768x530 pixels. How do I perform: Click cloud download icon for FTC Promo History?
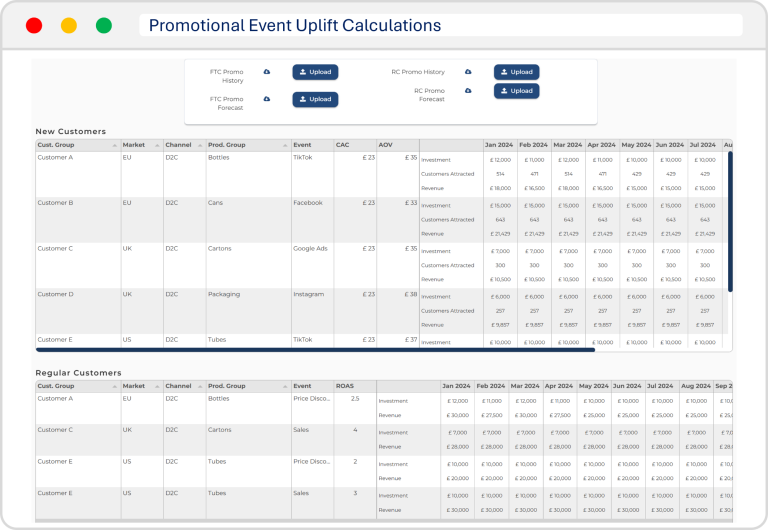(267, 72)
